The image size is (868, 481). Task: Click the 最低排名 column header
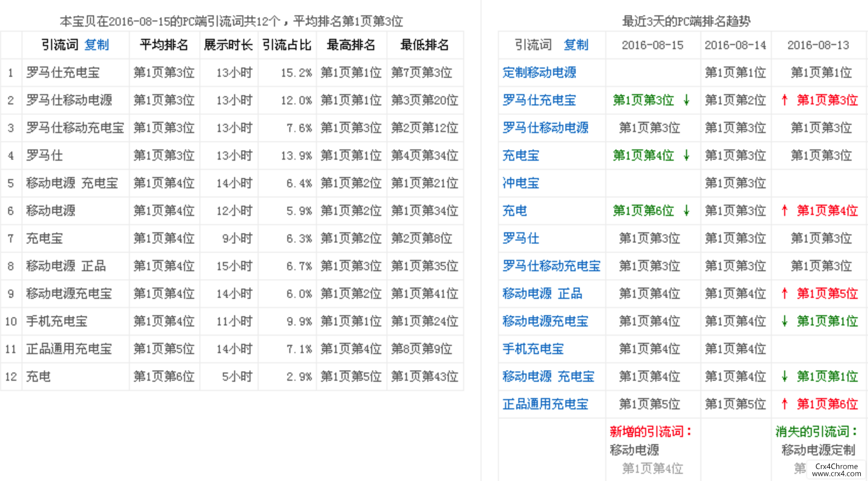tap(424, 45)
